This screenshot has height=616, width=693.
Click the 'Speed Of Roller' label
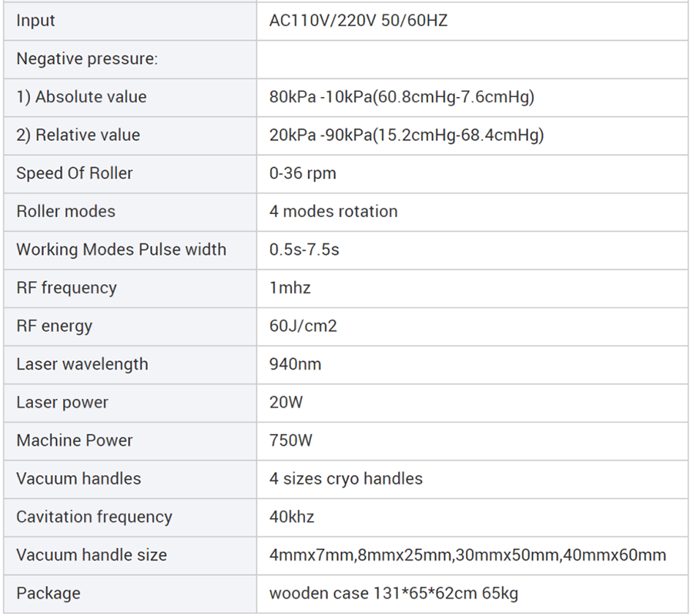[x=74, y=173]
